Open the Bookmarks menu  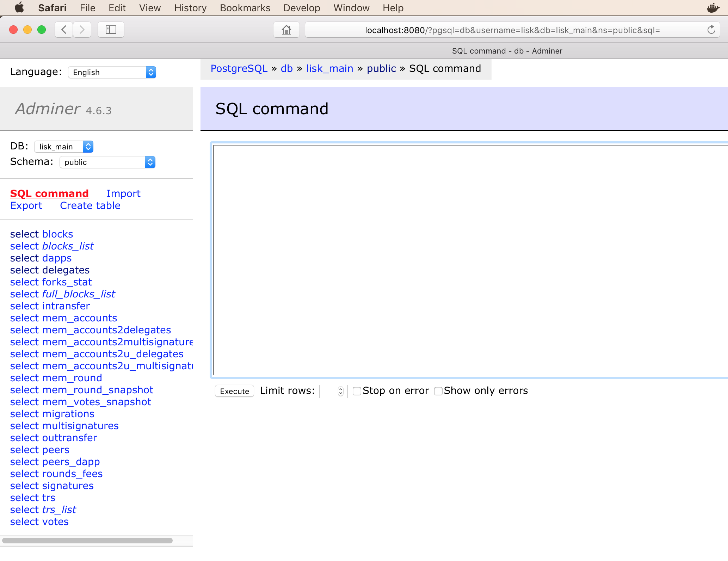coord(245,8)
